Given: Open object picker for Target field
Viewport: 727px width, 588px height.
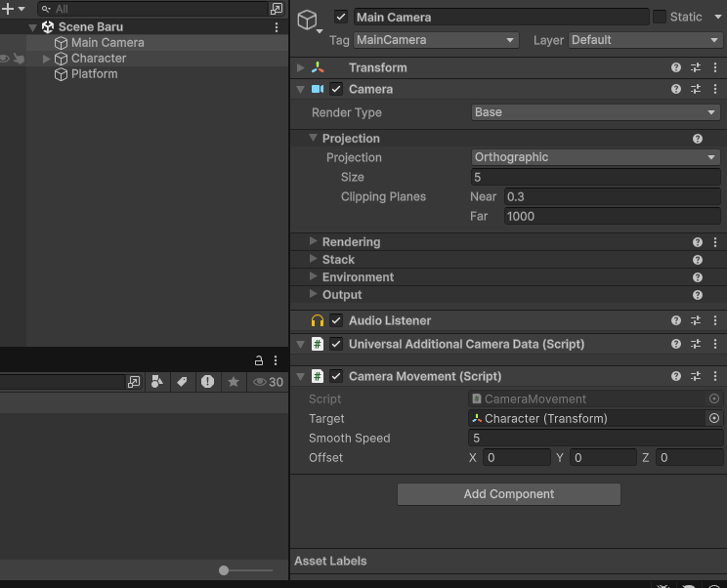Looking at the screenshot, I should pos(714,418).
